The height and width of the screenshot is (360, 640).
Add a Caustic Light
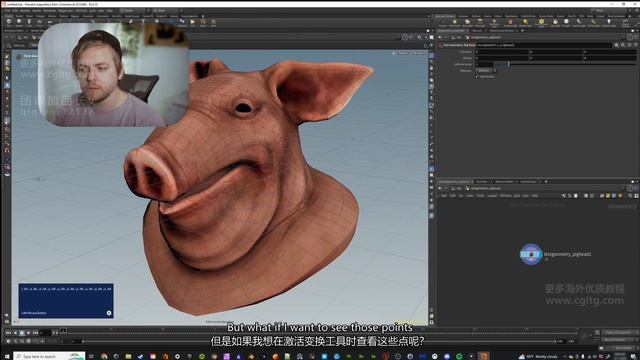pos(579,23)
